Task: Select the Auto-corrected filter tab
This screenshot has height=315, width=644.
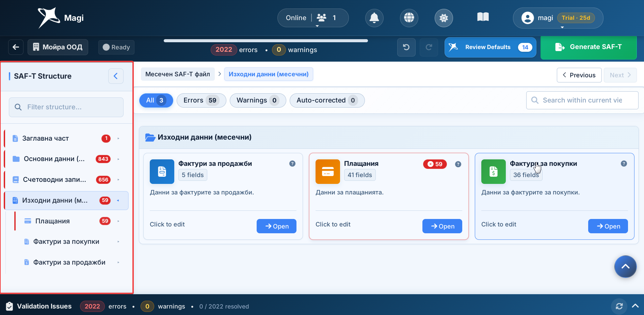Action: click(x=327, y=100)
